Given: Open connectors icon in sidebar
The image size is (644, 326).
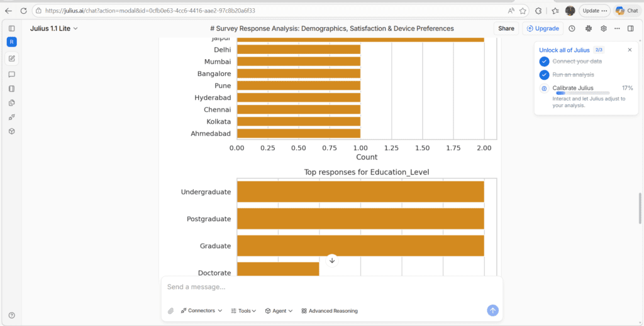Looking at the screenshot, I should [11, 117].
